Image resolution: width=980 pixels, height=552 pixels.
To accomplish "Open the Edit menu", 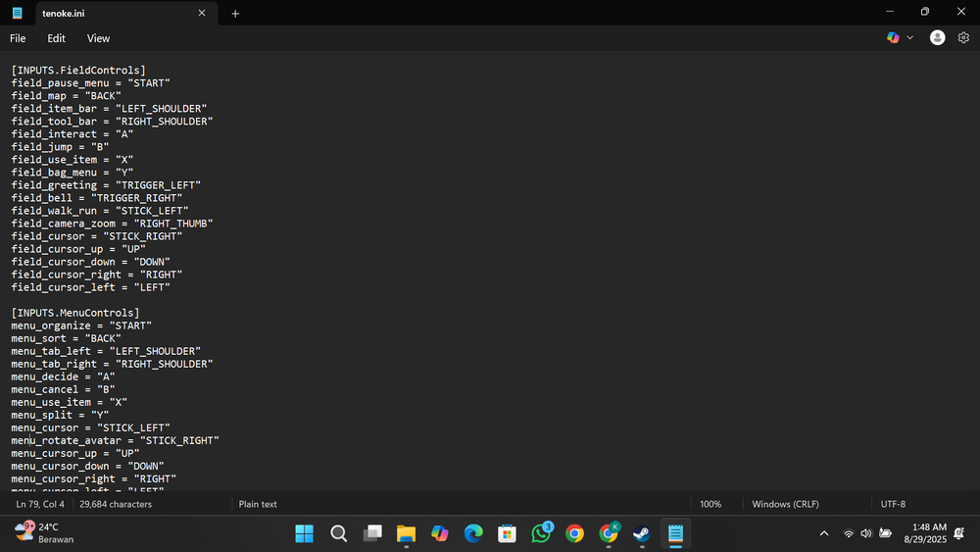I will pos(56,38).
